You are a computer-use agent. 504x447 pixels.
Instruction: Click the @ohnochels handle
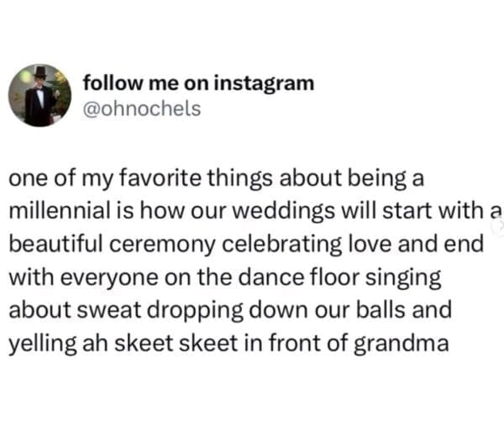141,108
